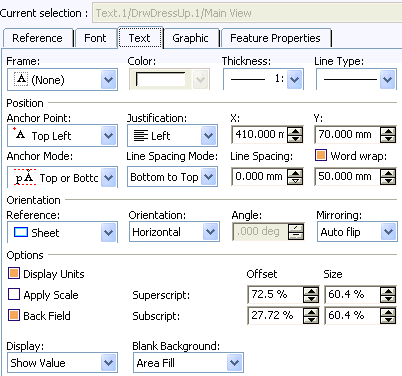Increase the X position value
The image size is (402, 376).
pos(295,131)
